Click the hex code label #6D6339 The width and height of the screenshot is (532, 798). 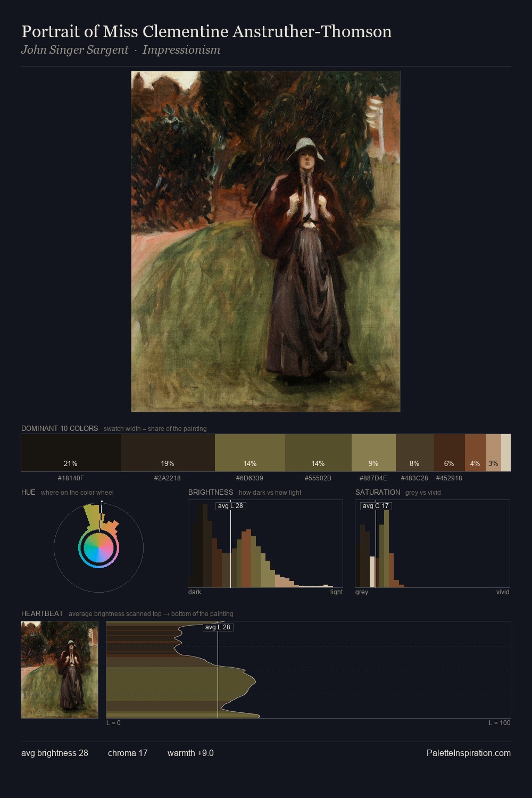pos(250,478)
